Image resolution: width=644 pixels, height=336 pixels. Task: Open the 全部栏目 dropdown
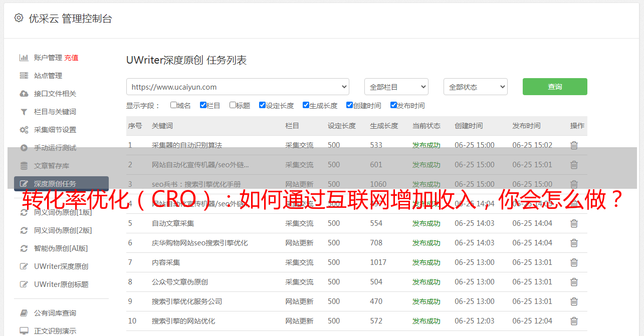(396, 87)
